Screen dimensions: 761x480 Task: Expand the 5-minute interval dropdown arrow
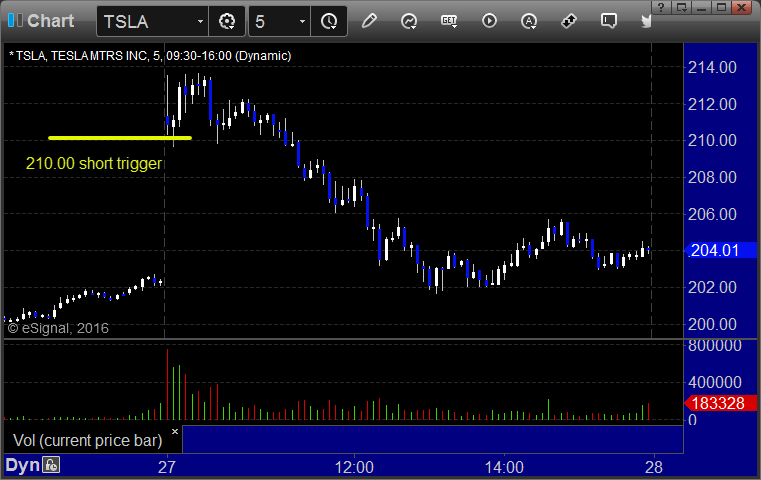tap(302, 21)
